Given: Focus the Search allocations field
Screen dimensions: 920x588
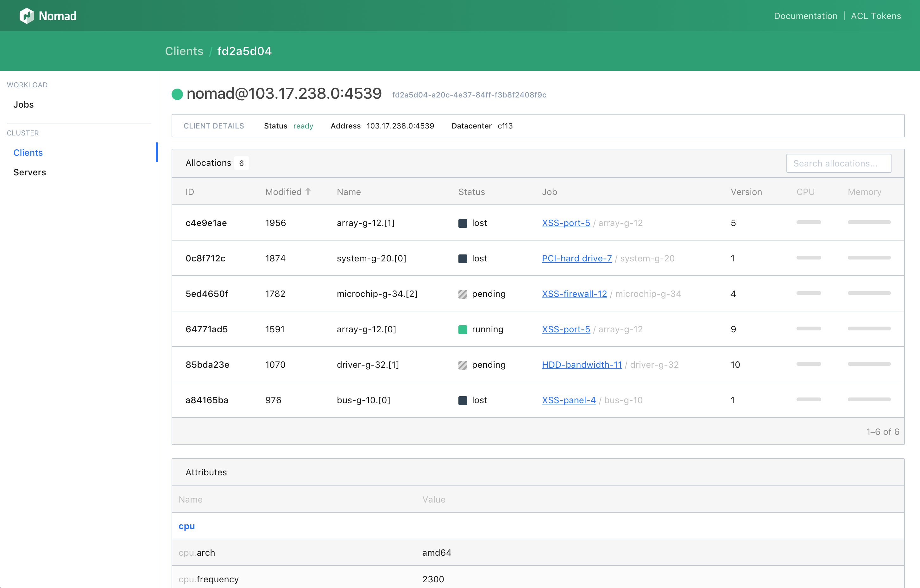Looking at the screenshot, I should (x=839, y=163).
